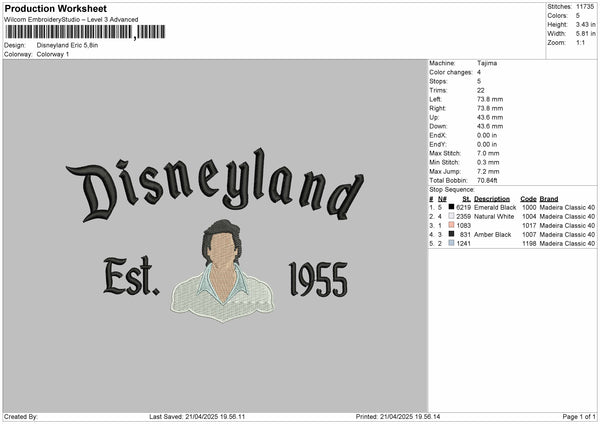Click thread code 1007
The height and width of the screenshot is (424, 600).
529,235
